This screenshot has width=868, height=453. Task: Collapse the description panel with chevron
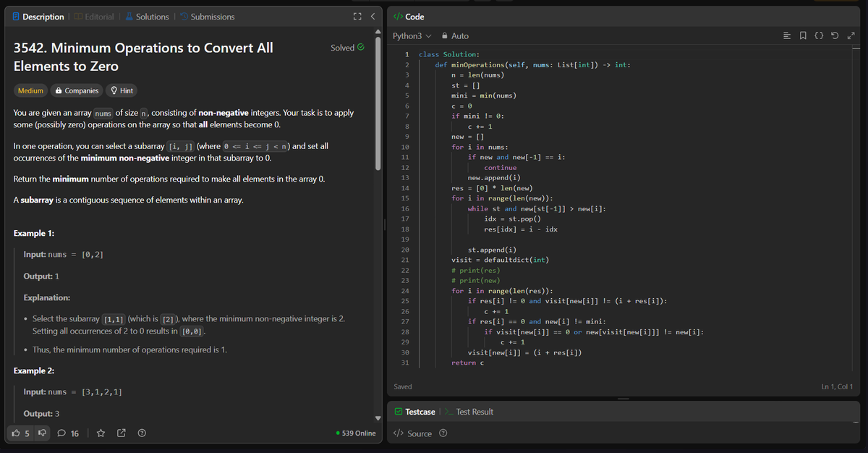point(372,17)
